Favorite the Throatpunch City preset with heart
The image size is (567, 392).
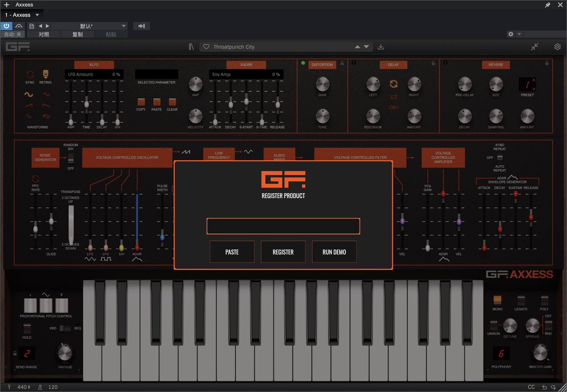206,47
